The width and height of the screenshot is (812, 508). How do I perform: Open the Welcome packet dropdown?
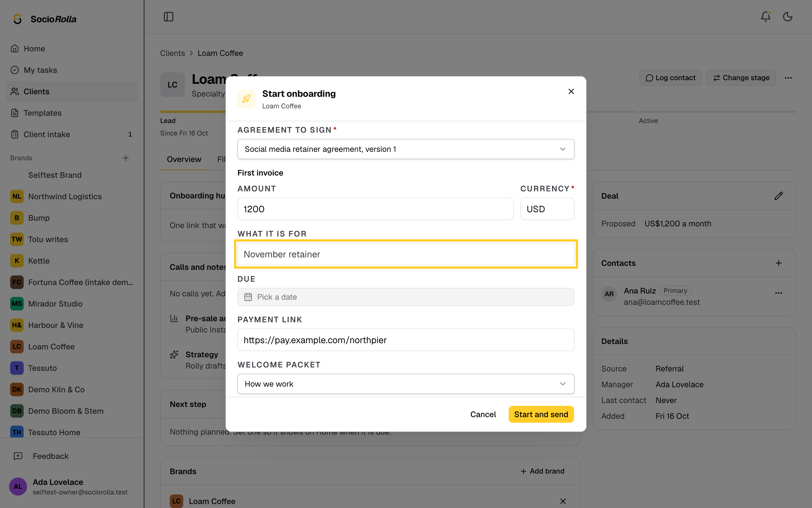406,384
